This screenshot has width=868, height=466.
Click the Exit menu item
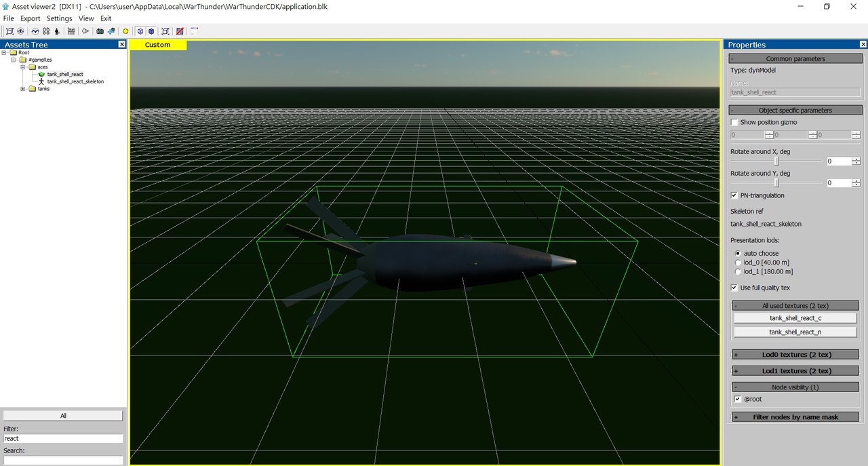106,18
